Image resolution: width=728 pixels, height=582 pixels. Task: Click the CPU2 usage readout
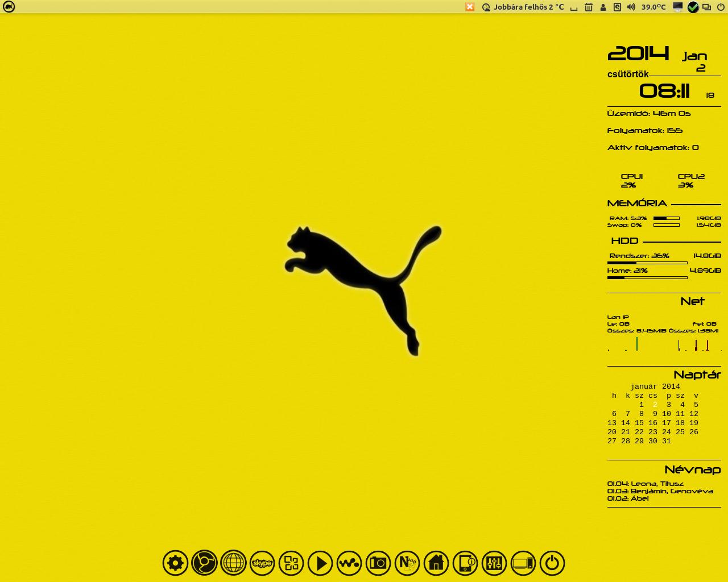pos(691,181)
